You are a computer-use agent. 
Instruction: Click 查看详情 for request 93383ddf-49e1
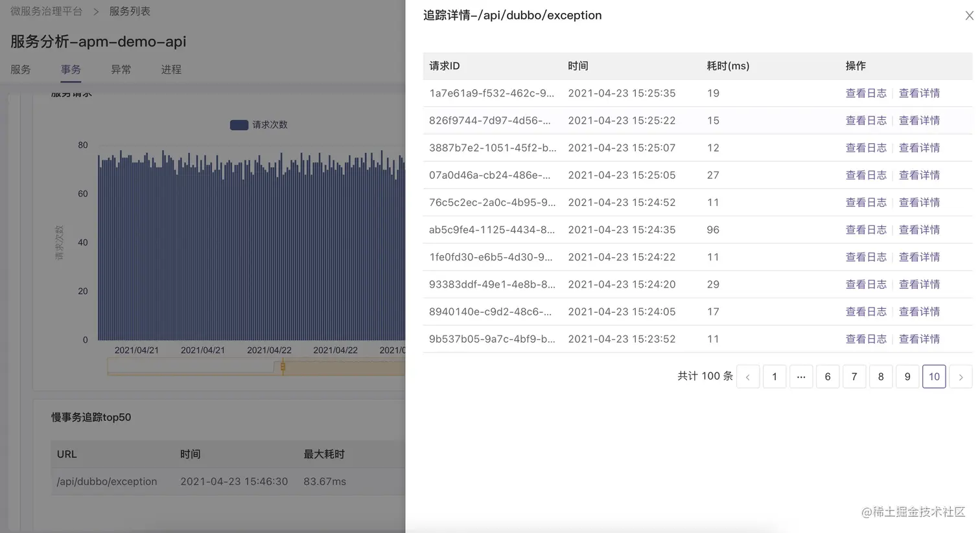pos(919,284)
